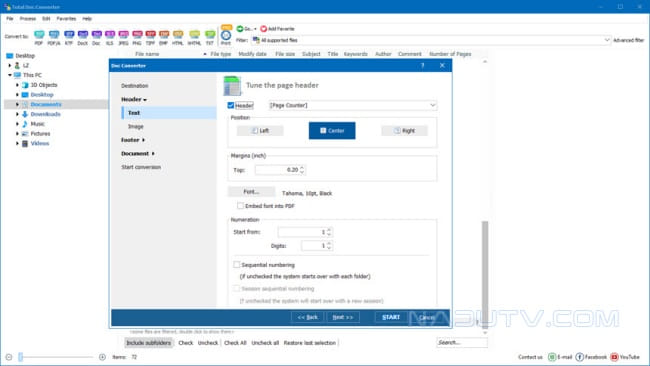650x366 pixels.
Task: Open the Page Counter header dropdown
Action: [432, 105]
